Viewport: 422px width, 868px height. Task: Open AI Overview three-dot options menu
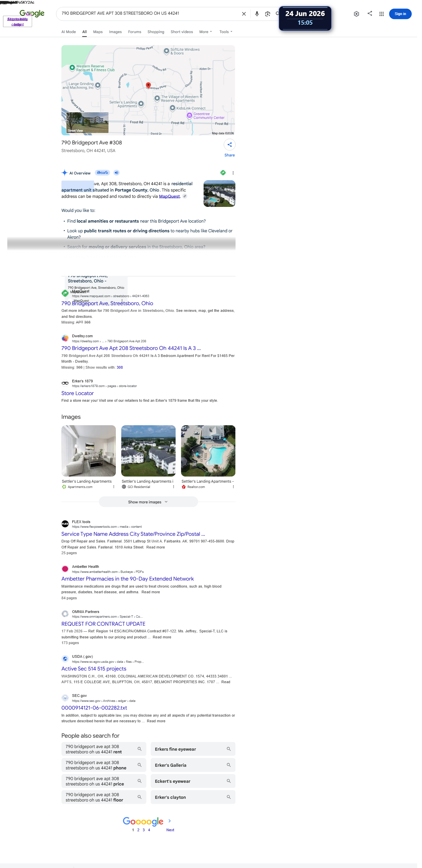(x=236, y=175)
